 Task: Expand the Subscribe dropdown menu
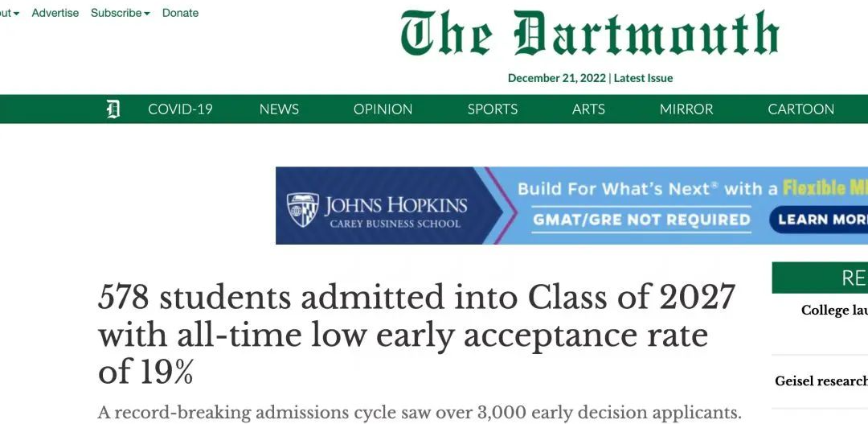point(120,13)
